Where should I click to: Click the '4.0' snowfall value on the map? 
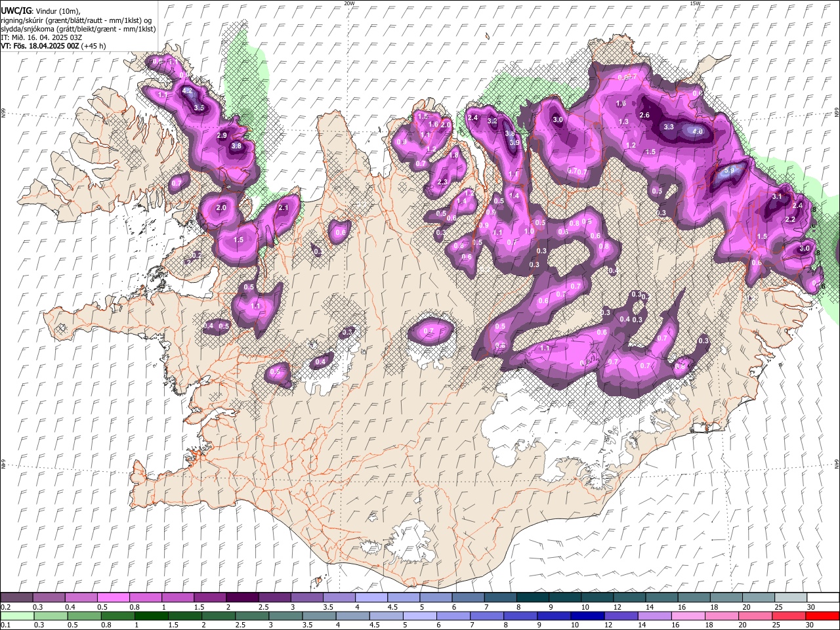(698, 131)
